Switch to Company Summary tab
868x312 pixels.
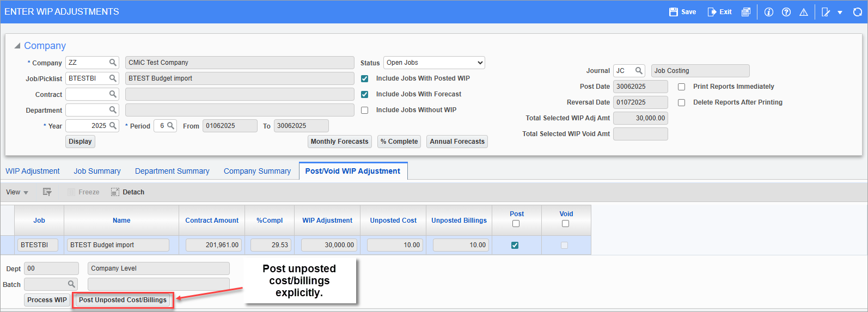click(257, 171)
